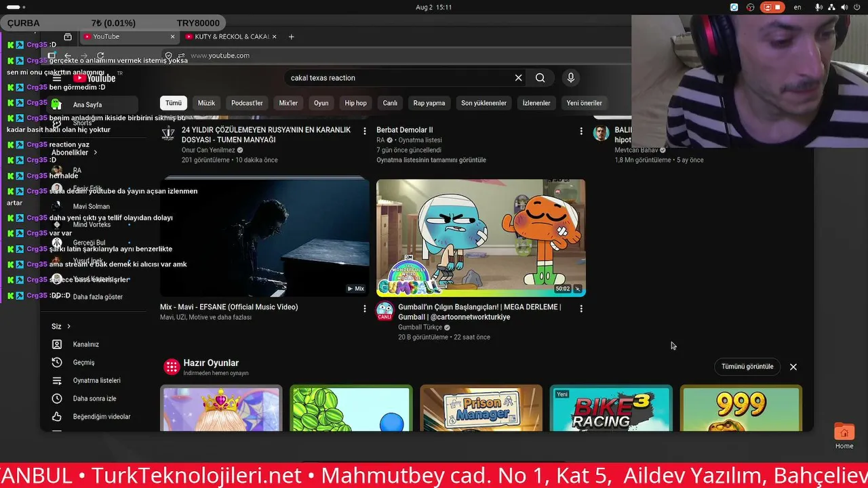Select the Podcast'ler filter chip
868x488 pixels.
pos(247,103)
